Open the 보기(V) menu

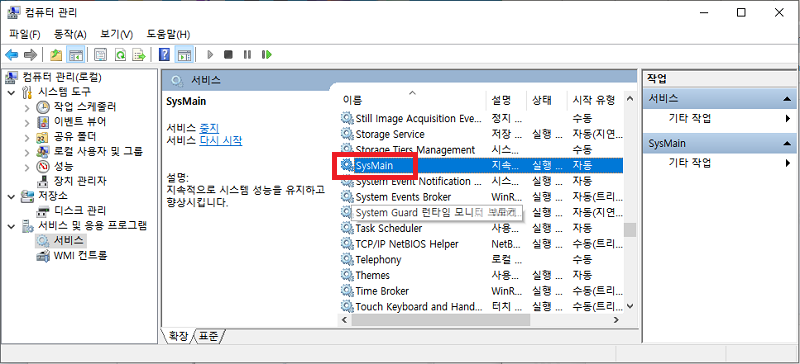click(116, 34)
